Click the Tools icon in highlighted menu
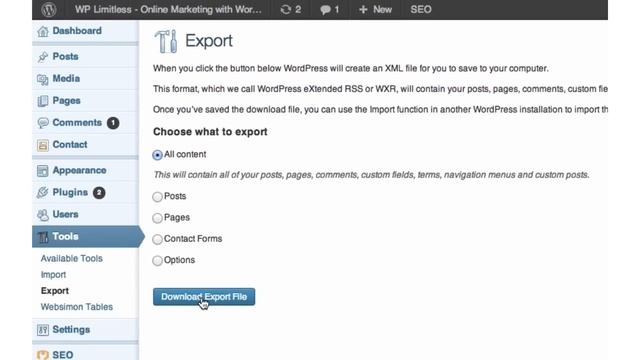Image resolution: width=640 pixels, height=360 pixels. [43, 237]
